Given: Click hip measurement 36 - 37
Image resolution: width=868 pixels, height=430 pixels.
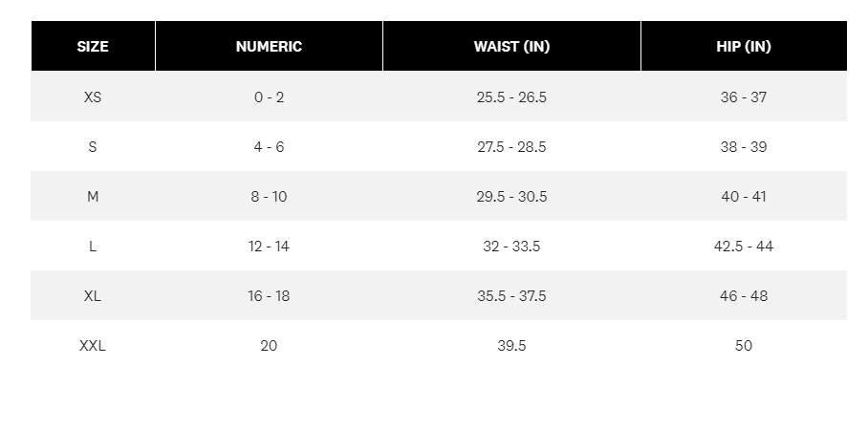Looking at the screenshot, I should coord(743,97).
